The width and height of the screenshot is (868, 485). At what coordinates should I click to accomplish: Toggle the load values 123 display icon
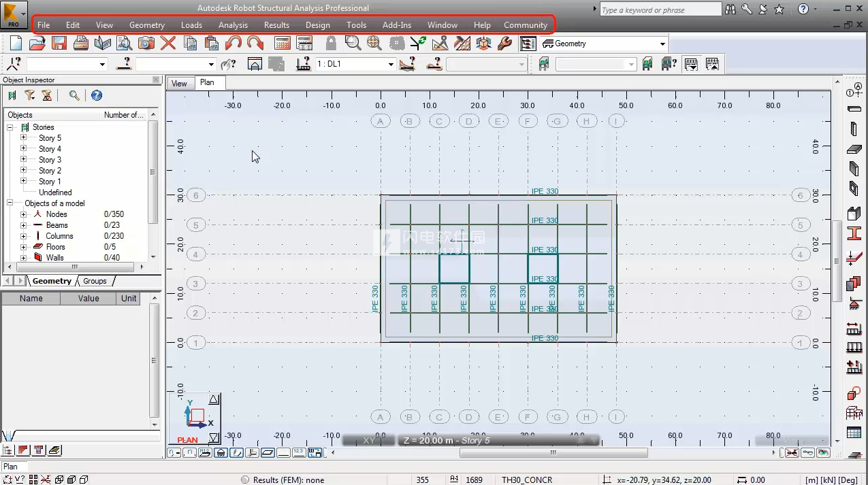(x=299, y=452)
